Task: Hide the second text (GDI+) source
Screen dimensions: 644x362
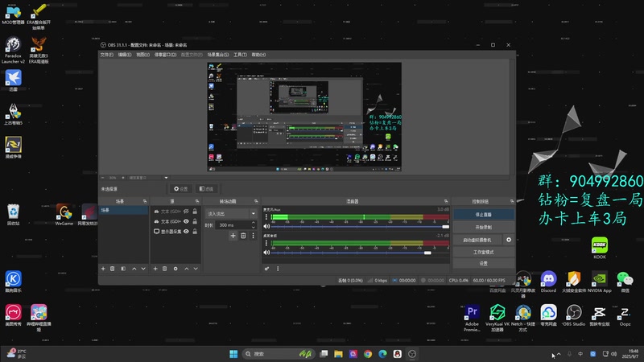Action: pyautogui.click(x=186, y=221)
